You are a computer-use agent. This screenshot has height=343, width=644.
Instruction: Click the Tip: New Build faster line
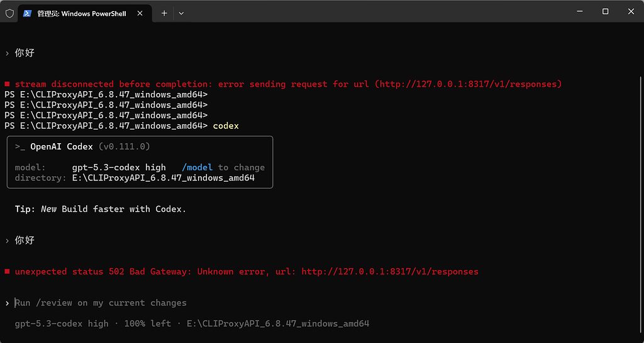pyautogui.click(x=101, y=209)
